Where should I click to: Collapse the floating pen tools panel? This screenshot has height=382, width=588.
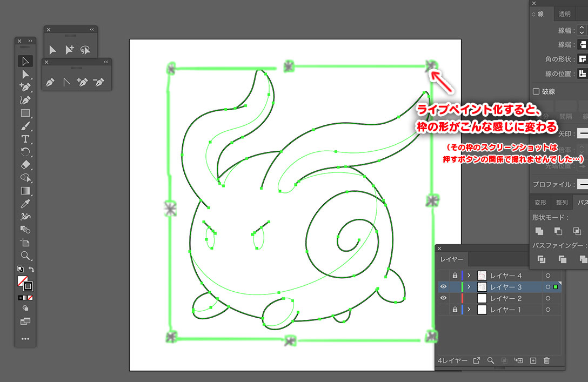(106, 62)
